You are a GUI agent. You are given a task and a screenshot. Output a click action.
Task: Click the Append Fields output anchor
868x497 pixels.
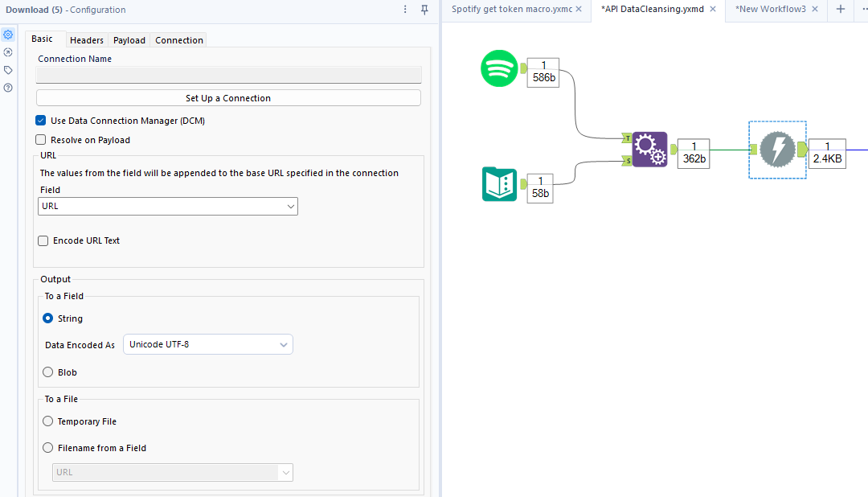tap(674, 149)
